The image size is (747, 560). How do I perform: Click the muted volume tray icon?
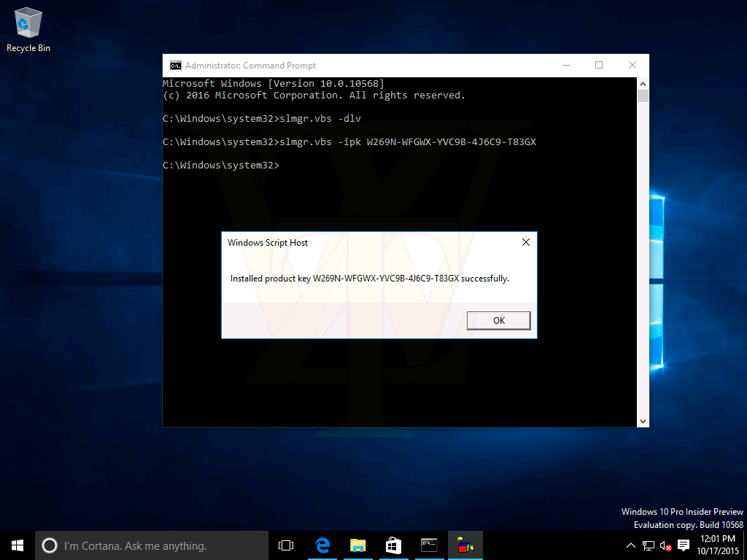(x=665, y=545)
